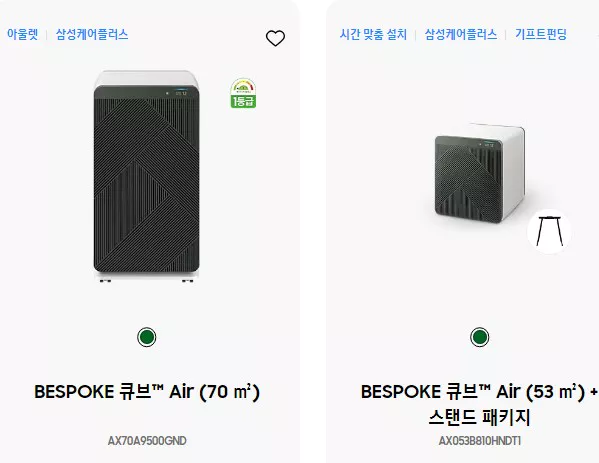
Task: Click the white side panel of the cube purifier
Action: pyautogui.click(x=513, y=172)
